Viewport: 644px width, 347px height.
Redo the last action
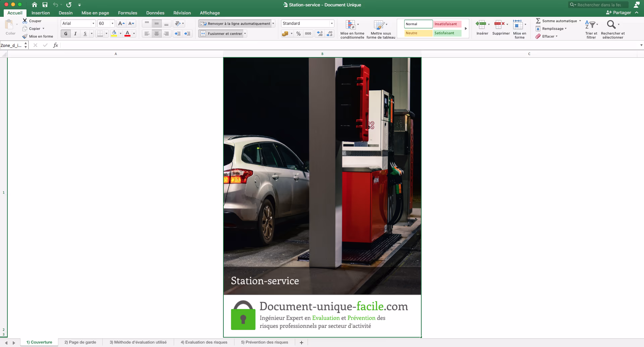[69, 5]
